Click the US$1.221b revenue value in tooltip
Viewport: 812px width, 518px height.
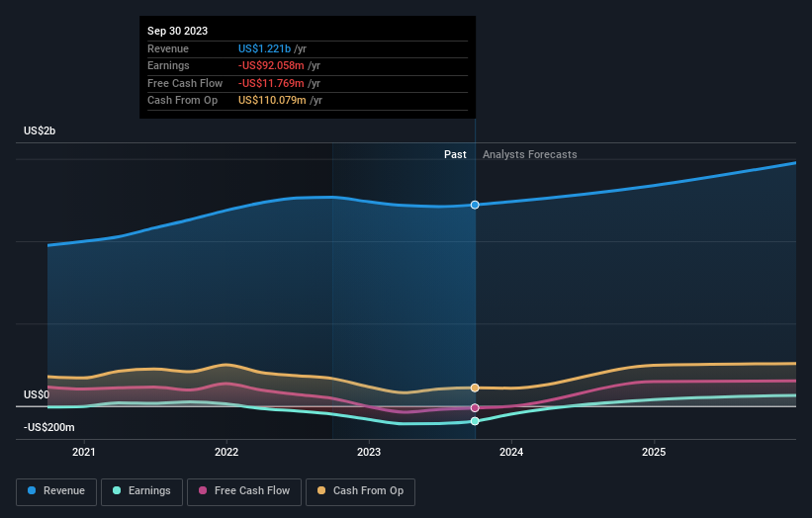[264, 48]
